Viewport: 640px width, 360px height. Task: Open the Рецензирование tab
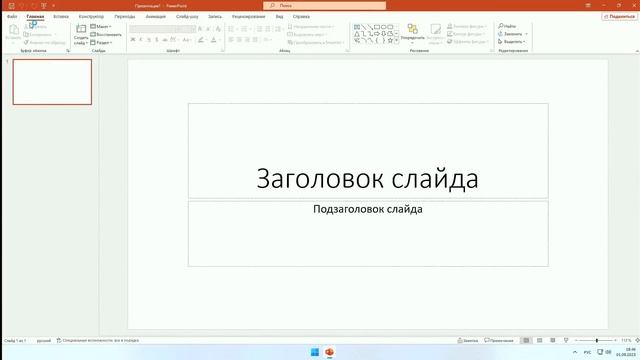[x=248, y=17]
